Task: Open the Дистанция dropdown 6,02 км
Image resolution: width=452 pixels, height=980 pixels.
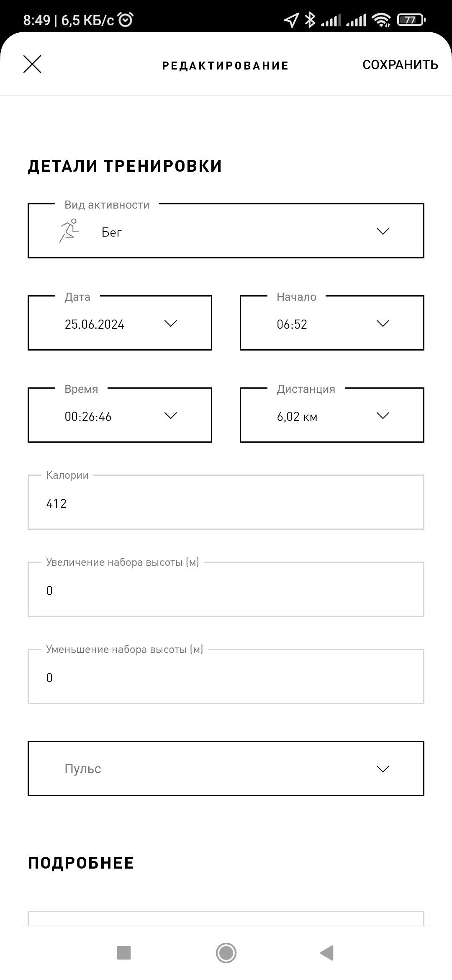Action: pyautogui.click(x=332, y=415)
